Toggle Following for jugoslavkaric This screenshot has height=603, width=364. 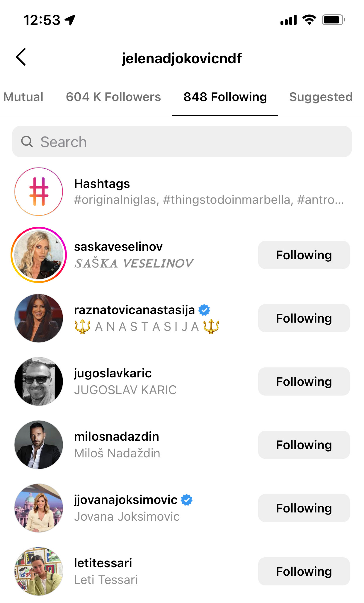pos(304,381)
